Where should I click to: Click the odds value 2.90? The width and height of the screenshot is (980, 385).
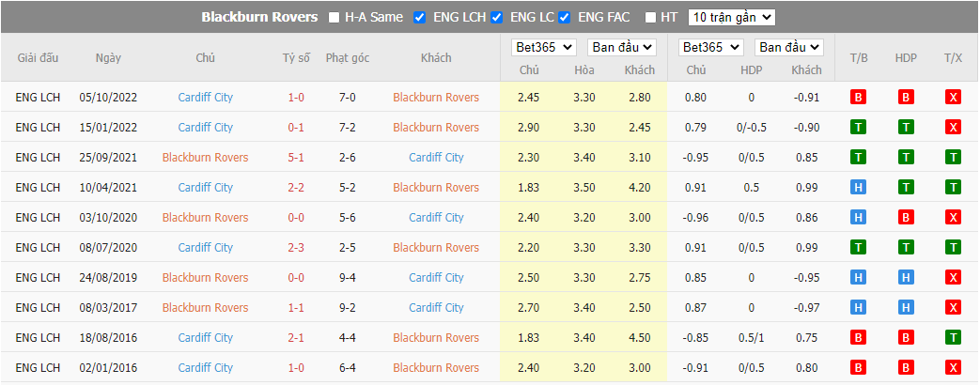(x=529, y=128)
